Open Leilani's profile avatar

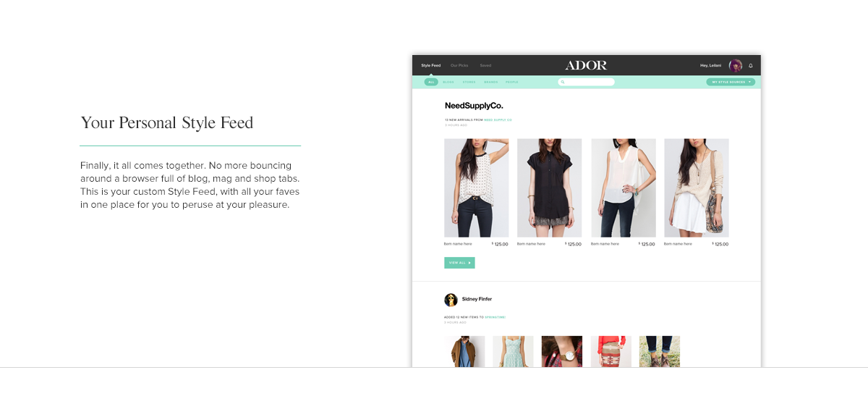pyautogui.click(x=736, y=65)
